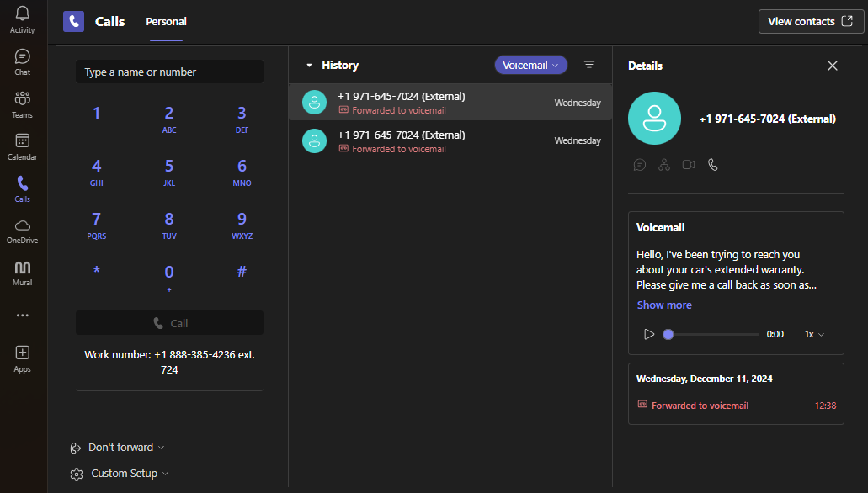
Task: Launch the Mural app in sidebar
Action: pos(22,273)
